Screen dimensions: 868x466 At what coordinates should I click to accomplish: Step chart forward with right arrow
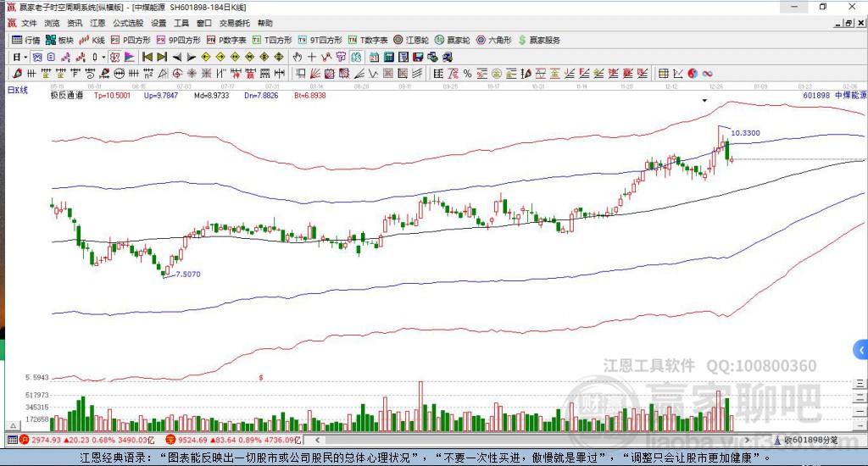(191, 57)
